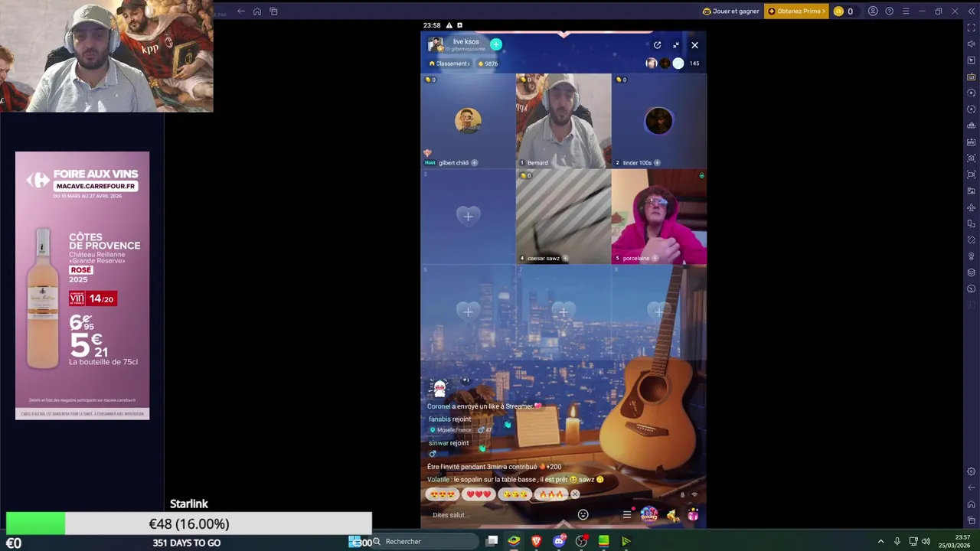Image resolution: width=980 pixels, height=551 pixels.
Task: Open OBS Studio from the taskbar
Action: (581, 542)
